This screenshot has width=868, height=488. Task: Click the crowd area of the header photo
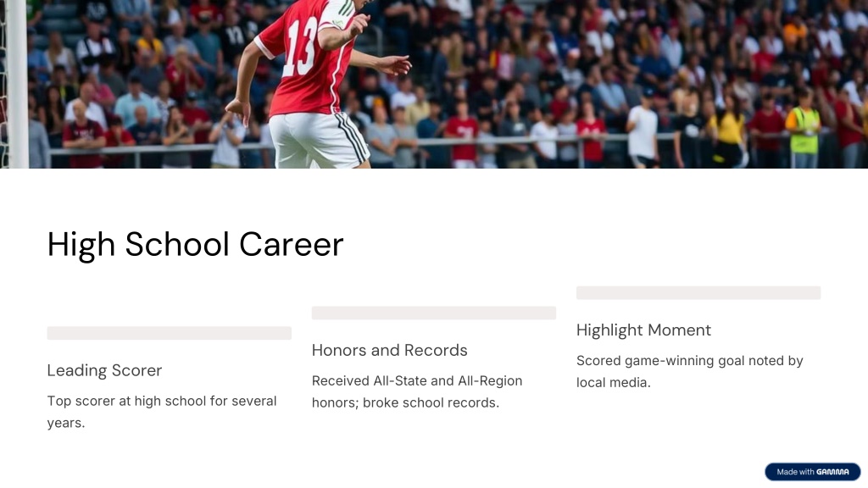pos(609,77)
